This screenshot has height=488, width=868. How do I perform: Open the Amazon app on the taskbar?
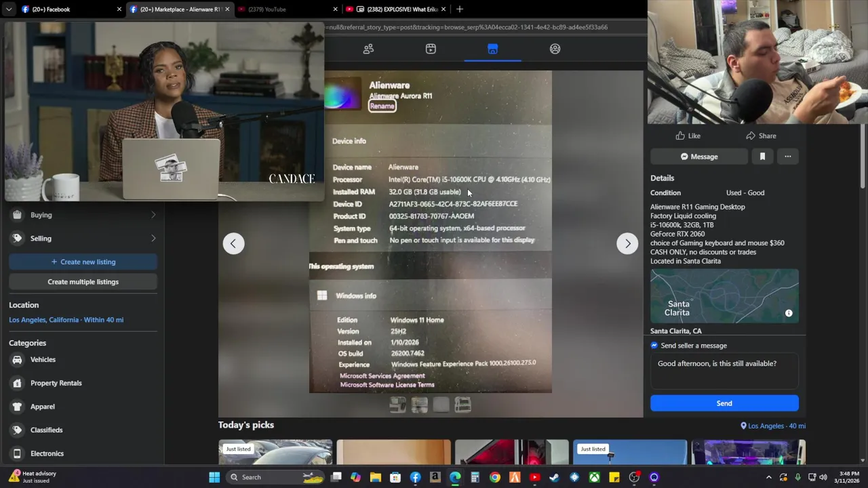point(435,477)
